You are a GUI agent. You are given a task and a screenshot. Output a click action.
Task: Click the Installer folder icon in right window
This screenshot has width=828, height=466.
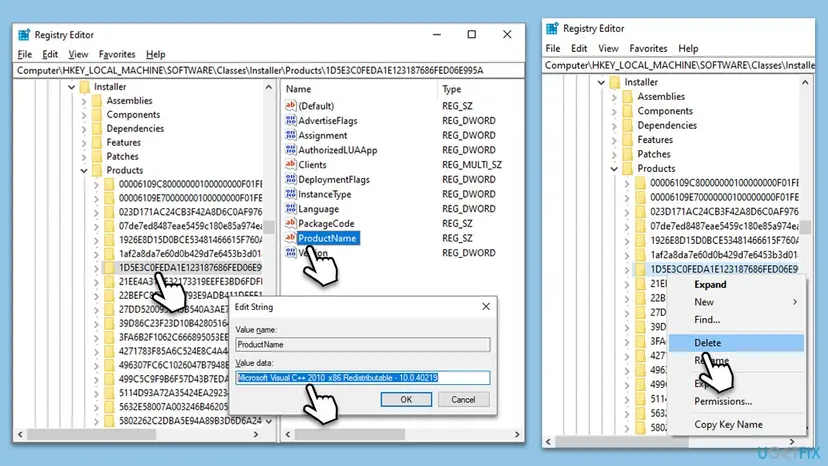tap(615, 82)
